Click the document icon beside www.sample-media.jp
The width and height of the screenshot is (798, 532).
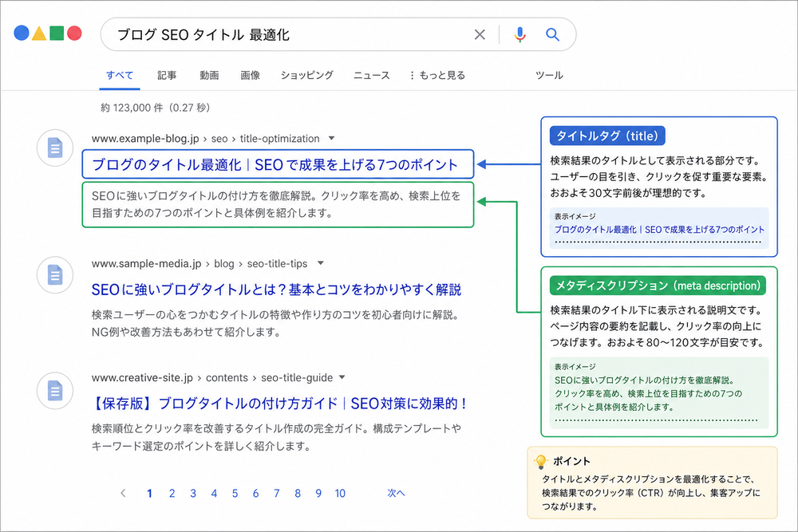[55, 275]
